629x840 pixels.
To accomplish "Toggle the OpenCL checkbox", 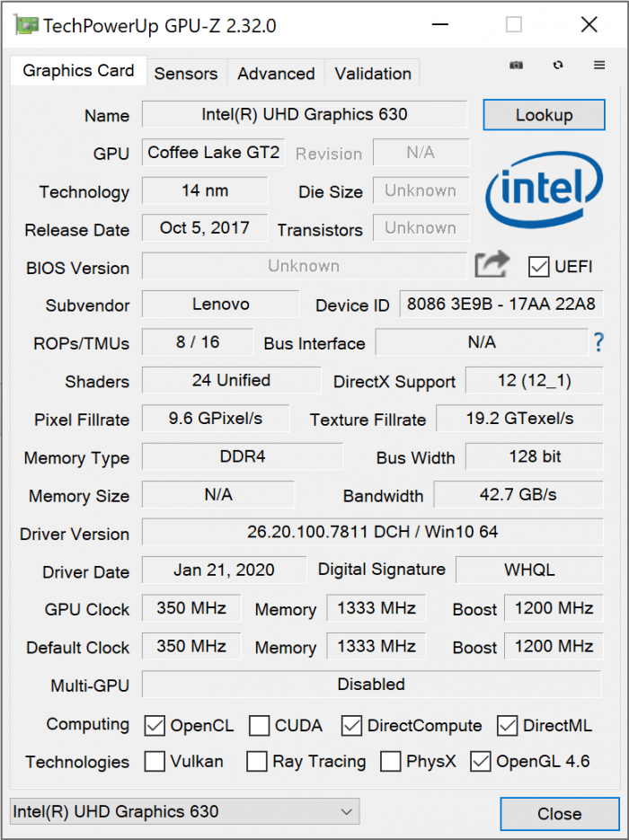I will [155, 725].
